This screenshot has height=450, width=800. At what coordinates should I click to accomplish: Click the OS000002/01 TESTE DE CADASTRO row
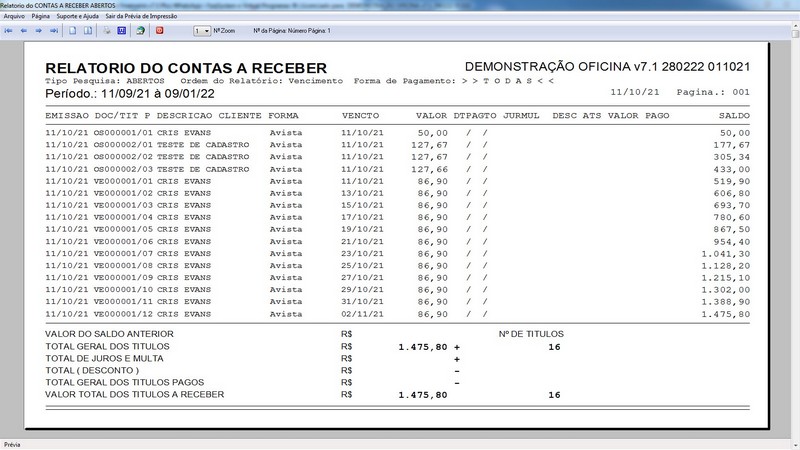tap(397, 145)
